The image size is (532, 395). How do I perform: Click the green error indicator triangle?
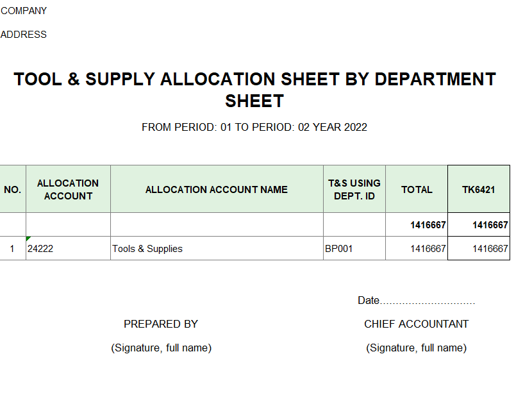click(28, 239)
